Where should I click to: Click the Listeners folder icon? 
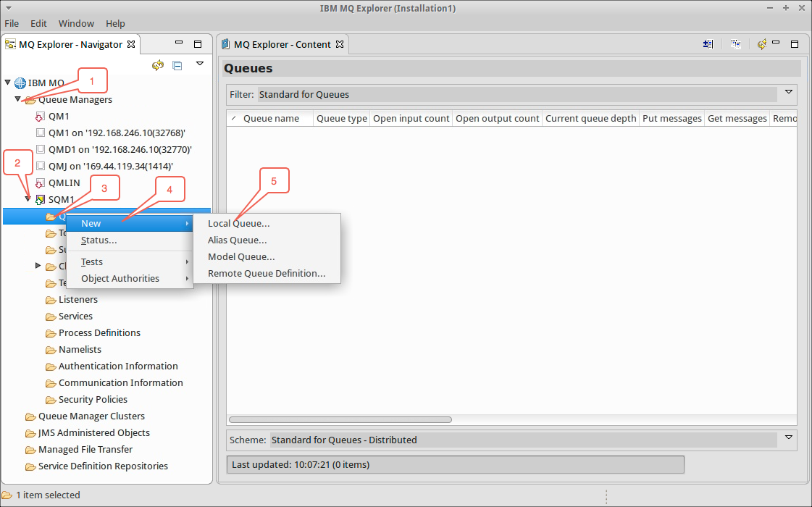pos(51,300)
